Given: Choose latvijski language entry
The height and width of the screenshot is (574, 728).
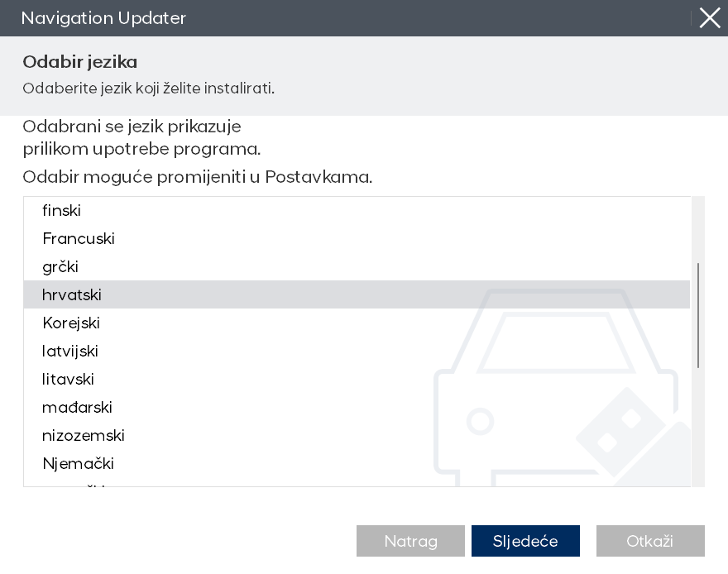Looking at the screenshot, I should tap(70, 352).
